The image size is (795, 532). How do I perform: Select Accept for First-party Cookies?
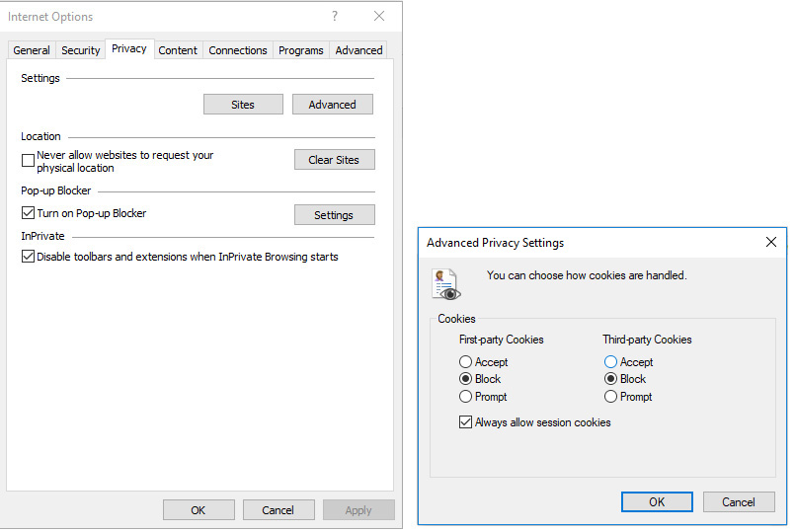click(x=466, y=362)
